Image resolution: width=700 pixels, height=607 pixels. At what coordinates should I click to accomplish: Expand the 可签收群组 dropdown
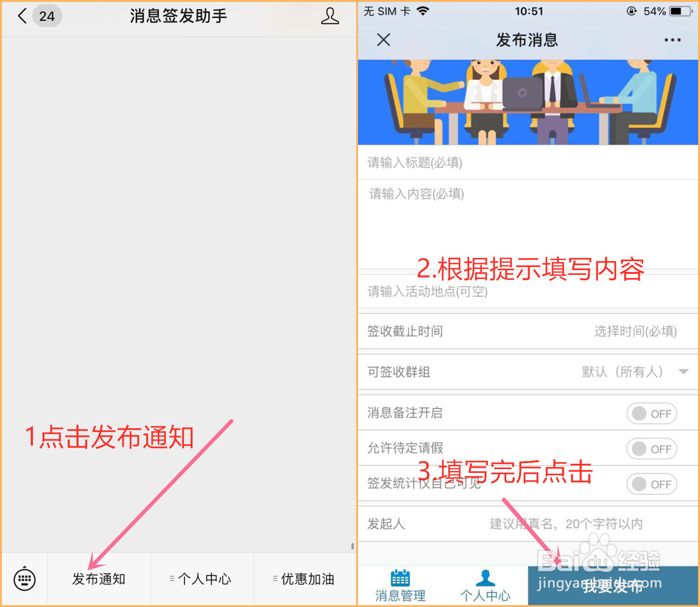tap(682, 372)
